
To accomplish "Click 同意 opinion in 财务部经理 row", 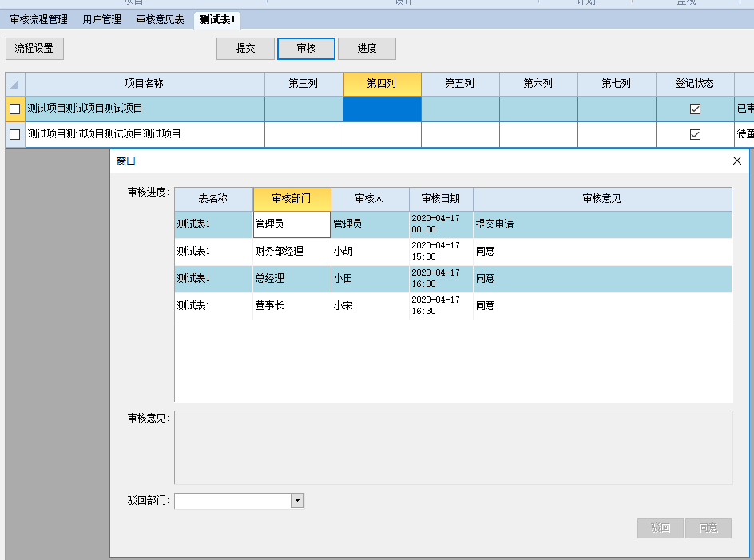I will pyautogui.click(x=602, y=252).
